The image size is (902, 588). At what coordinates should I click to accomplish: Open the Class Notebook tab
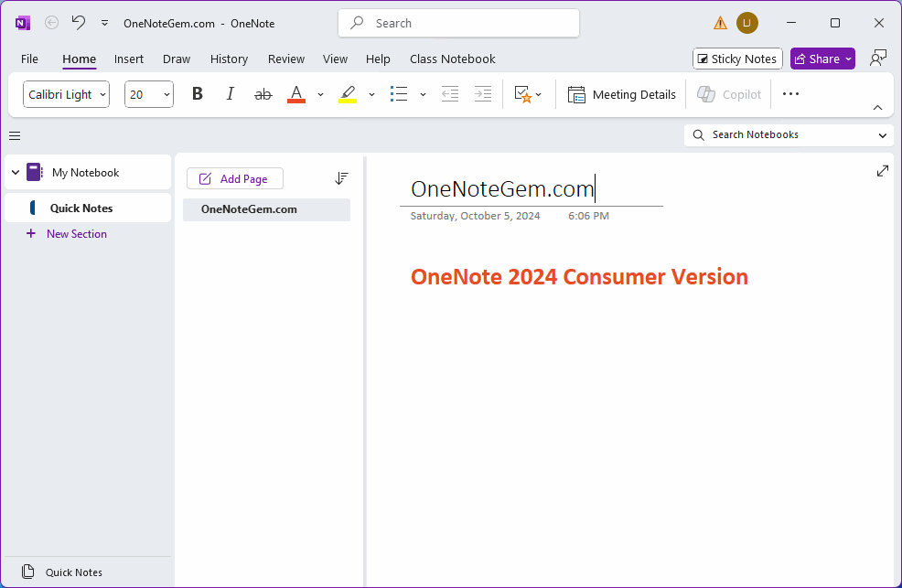(452, 59)
